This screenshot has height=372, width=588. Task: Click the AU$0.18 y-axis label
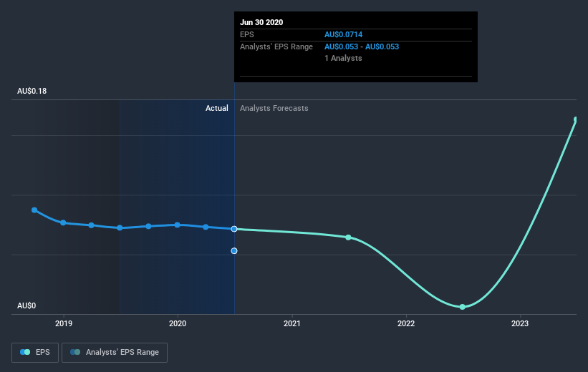pyautogui.click(x=32, y=91)
